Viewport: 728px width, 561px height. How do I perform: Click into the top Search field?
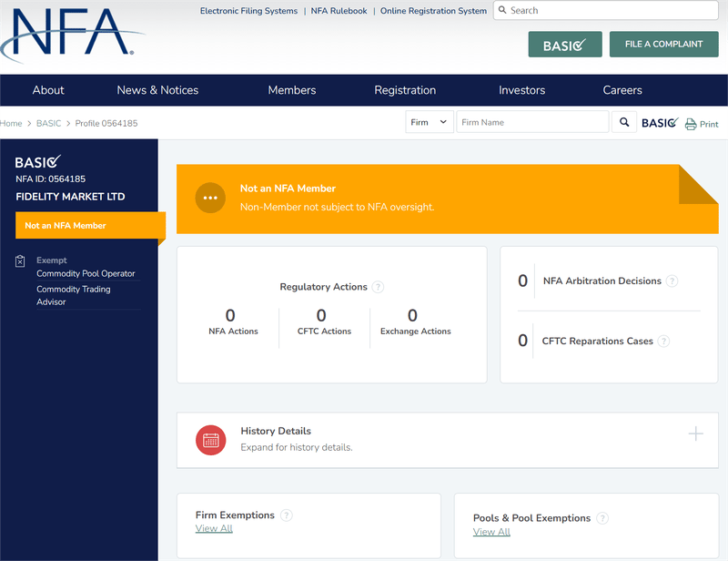(606, 10)
